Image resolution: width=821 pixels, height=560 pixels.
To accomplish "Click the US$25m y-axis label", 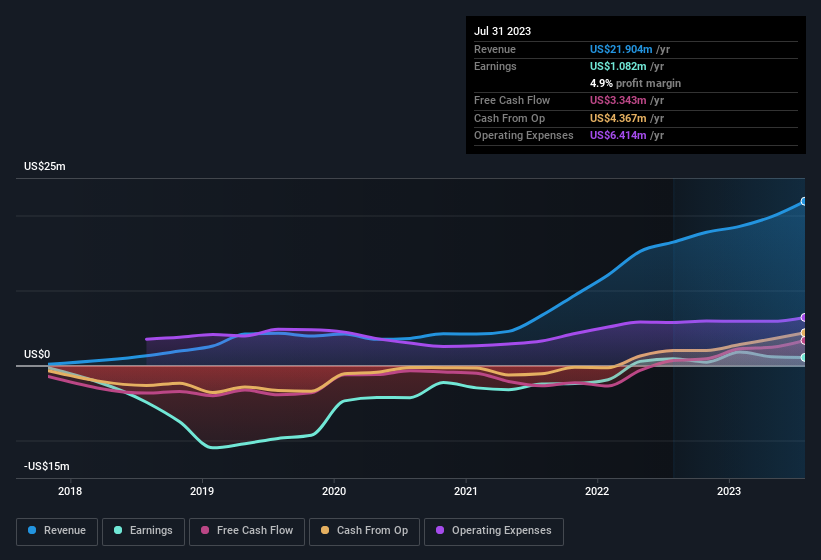I will click(x=45, y=167).
